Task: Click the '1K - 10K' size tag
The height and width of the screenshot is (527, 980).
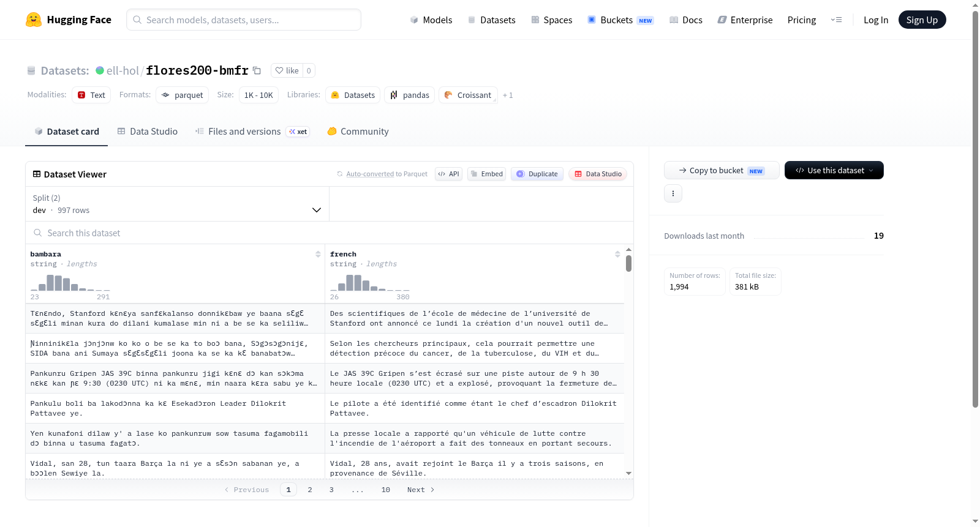Action: pyautogui.click(x=258, y=95)
